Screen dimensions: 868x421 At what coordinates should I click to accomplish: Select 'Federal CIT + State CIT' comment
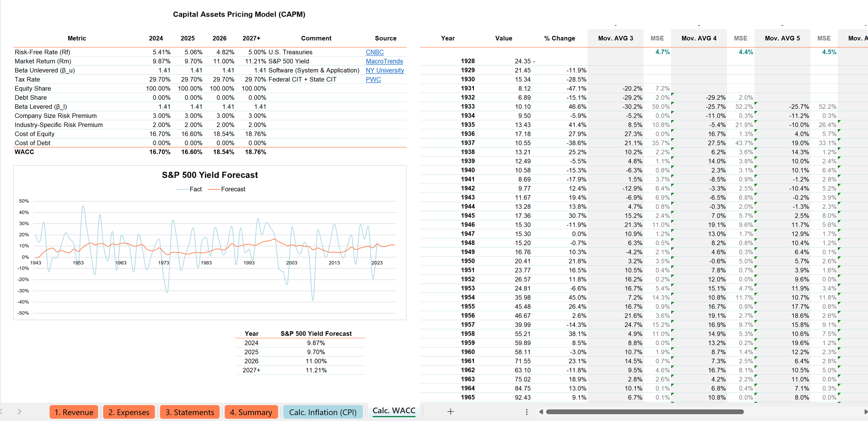click(x=302, y=79)
